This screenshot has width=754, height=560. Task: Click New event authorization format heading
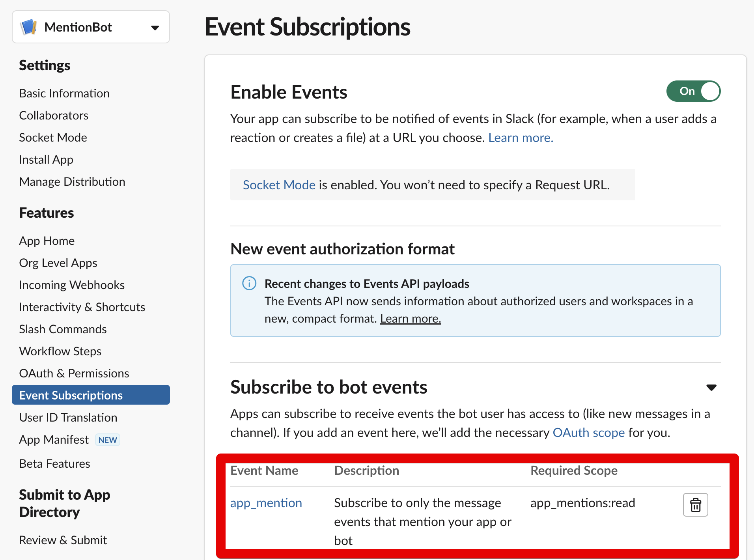tap(342, 249)
